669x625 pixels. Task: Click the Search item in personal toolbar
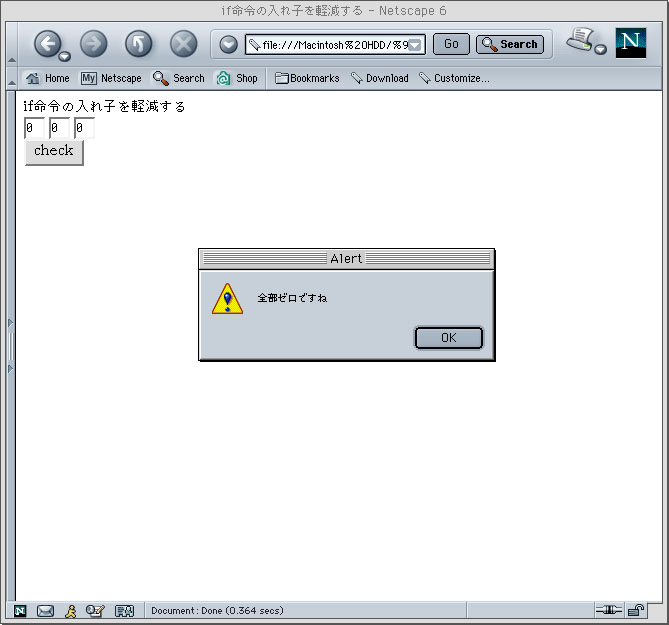[x=178, y=78]
